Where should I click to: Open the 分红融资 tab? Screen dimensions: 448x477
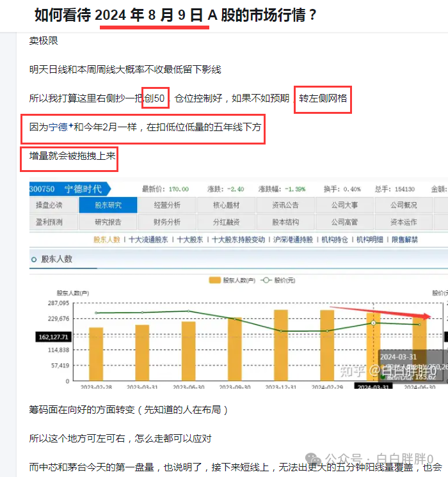tap(226, 222)
